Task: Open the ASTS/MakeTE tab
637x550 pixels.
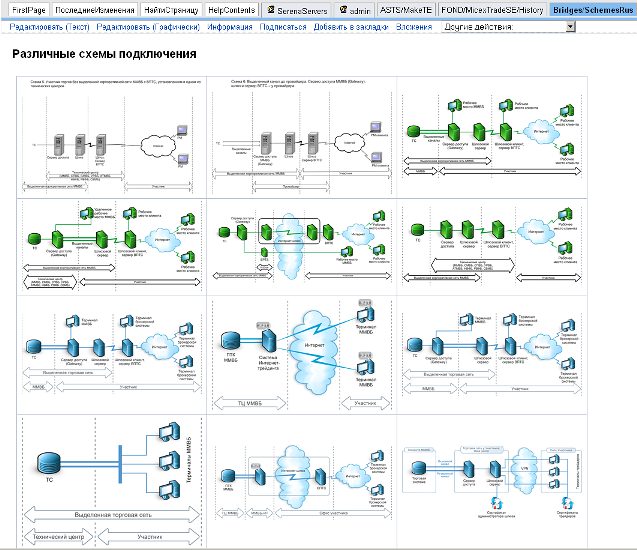Action: click(x=406, y=9)
